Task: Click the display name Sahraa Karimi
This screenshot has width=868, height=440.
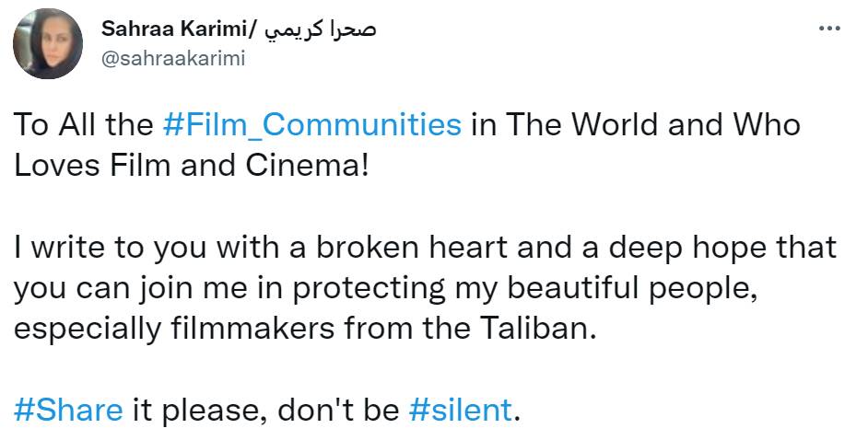Action: (172, 29)
